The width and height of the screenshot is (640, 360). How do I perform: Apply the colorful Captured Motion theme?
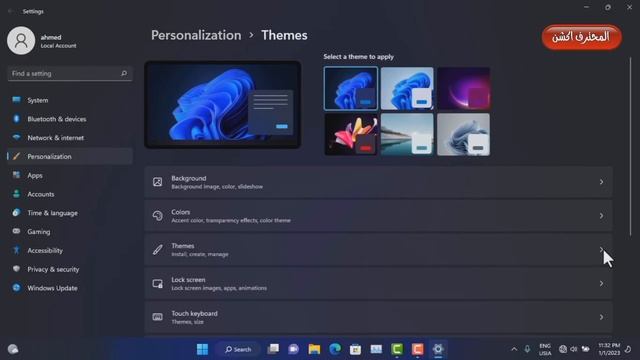[351, 134]
